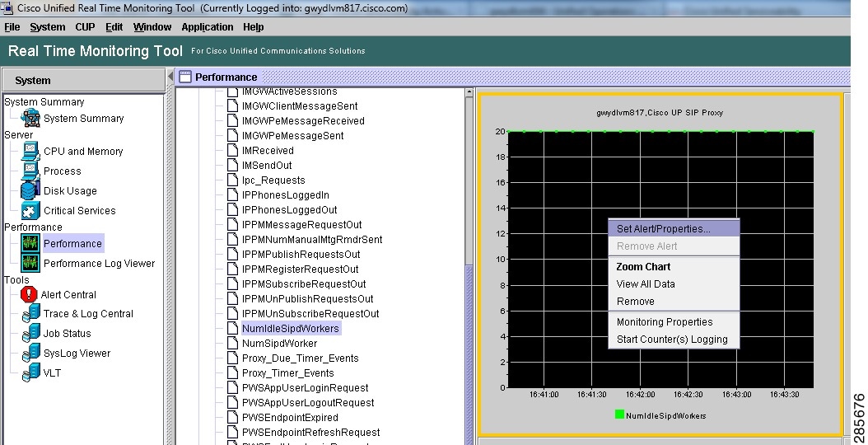868x445 pixels.
Task: Select the Performance chart icon
Action: click(30, 243)
